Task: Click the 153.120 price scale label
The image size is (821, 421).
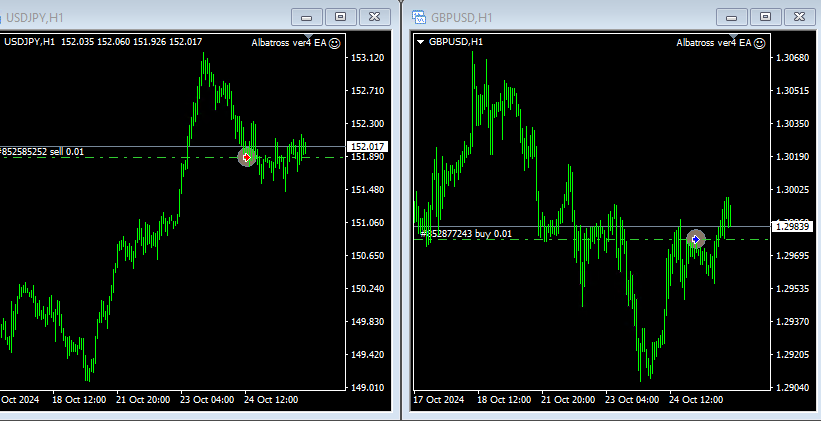Action: coord(368,57)
